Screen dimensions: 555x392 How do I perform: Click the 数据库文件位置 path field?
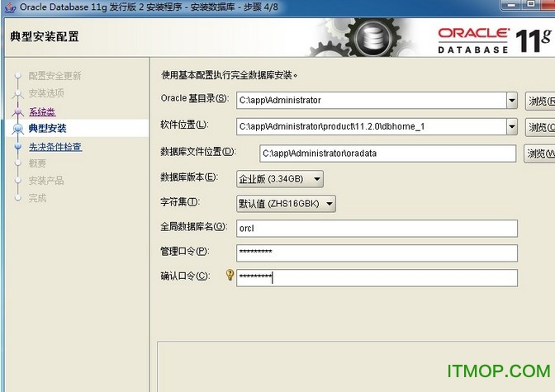388,153
